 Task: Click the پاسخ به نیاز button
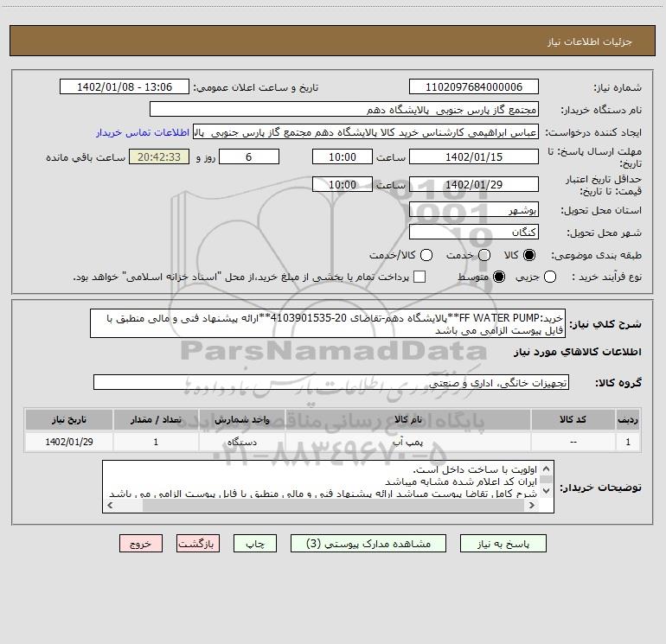point(503,544)
